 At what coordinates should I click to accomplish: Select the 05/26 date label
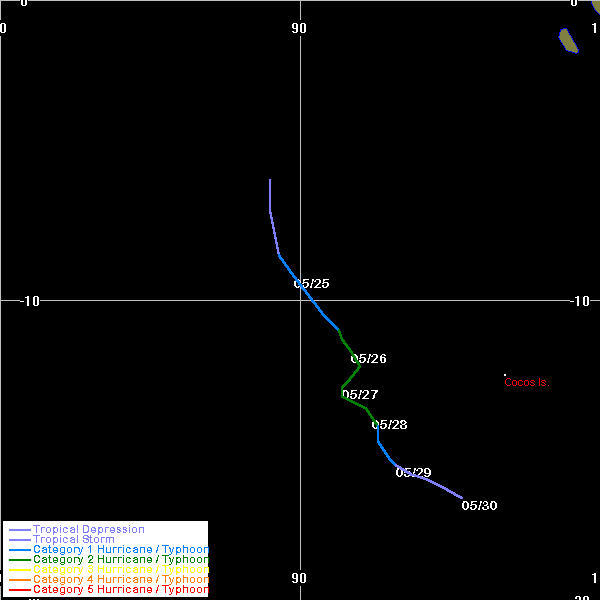[368, 359]
